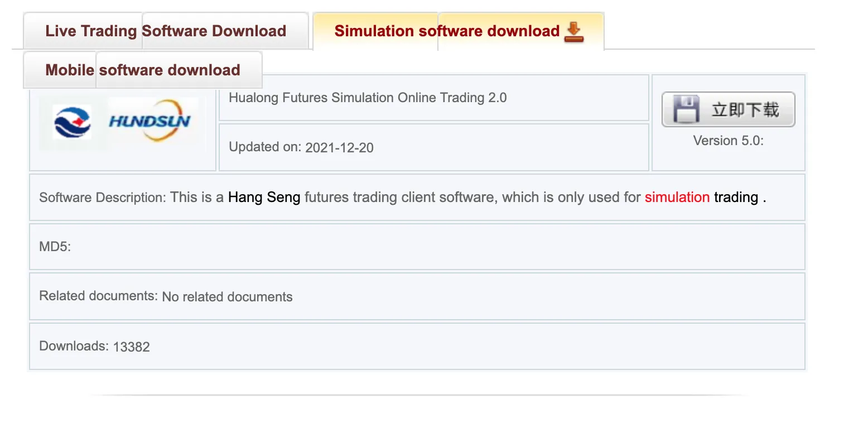868x423 pixels.
Task: Click the 'No related documents' text
Action: 227,297
